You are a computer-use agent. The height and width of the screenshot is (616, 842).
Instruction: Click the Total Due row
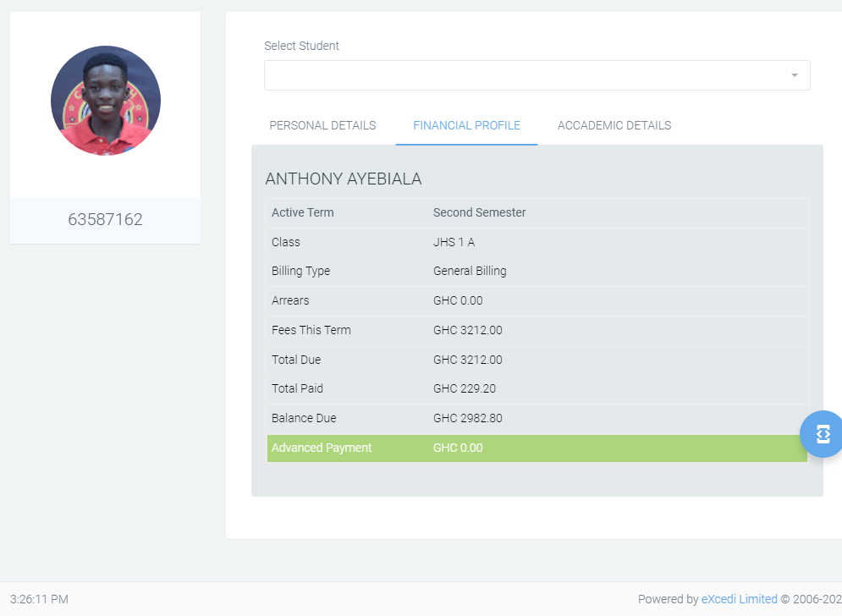[537, 360]
